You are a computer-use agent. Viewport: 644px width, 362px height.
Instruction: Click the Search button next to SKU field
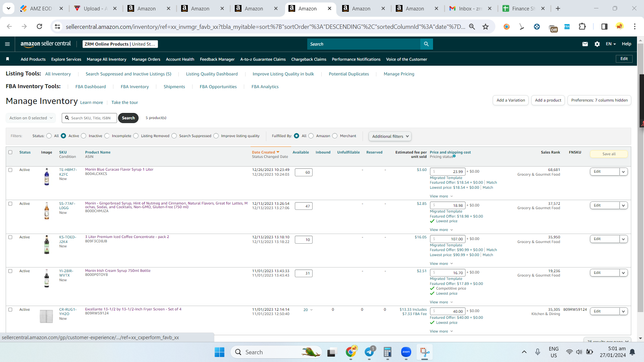[x=128, y=118]
